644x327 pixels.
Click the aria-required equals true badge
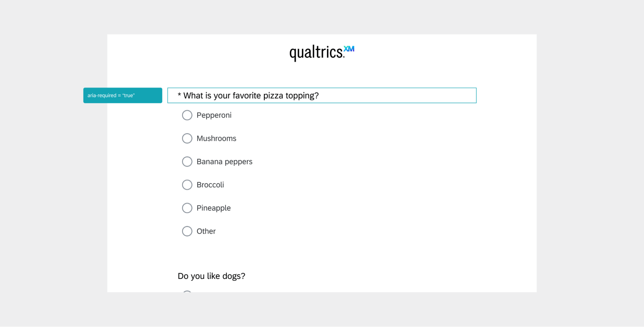pos(123,95)
